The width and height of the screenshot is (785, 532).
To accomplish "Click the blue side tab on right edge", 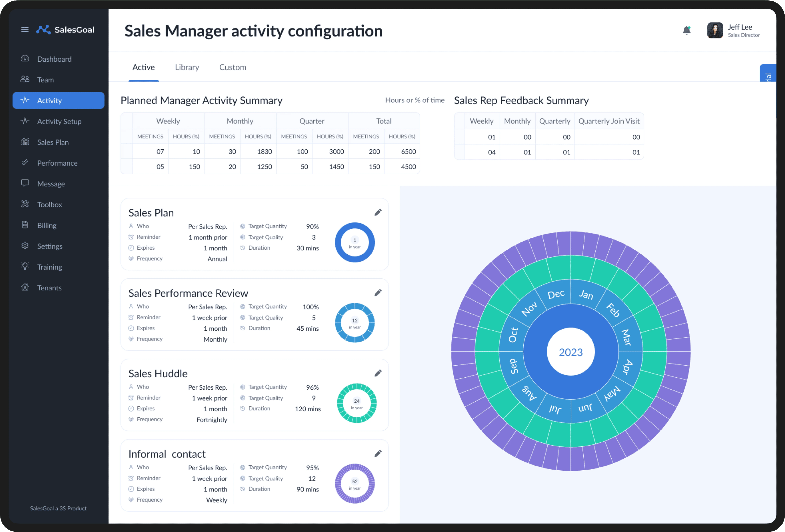I will [x=768, y=73].
